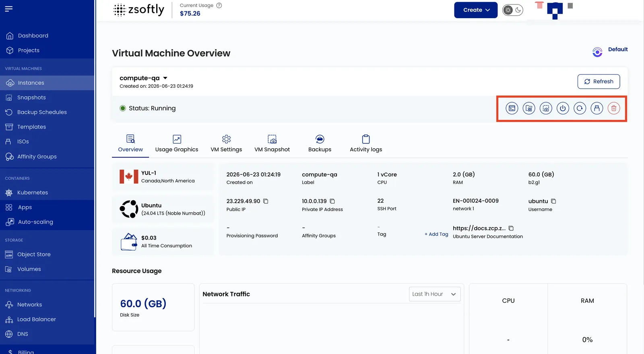The height and width of the screenshot is (354, 644).
Task: Toggle the light/dark mode switch
Action: pos(513,10)
